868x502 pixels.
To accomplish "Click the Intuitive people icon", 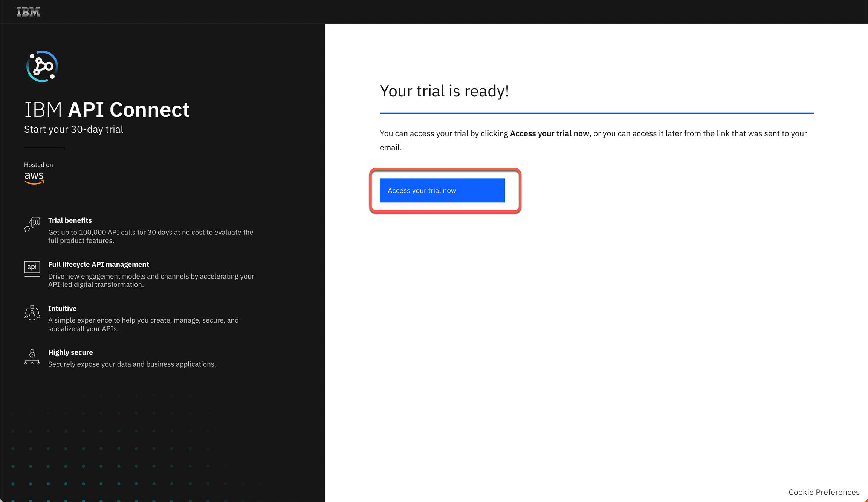I will 32,313.
